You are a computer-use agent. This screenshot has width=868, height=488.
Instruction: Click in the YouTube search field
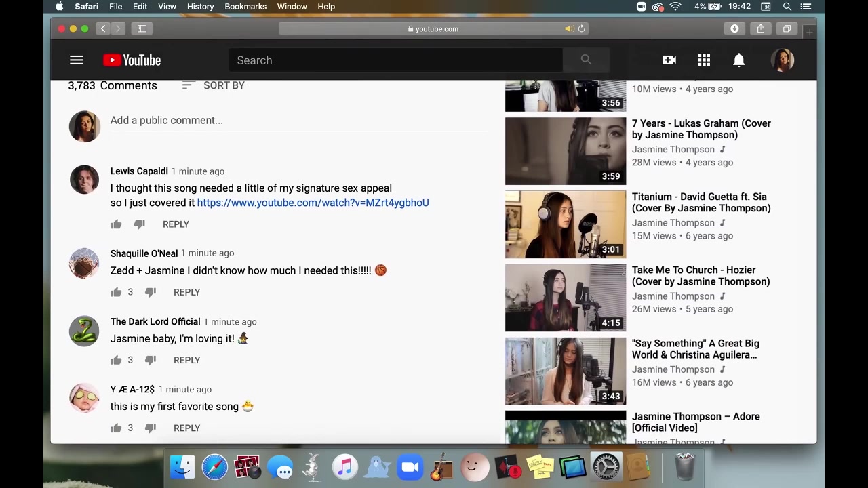pyautogui.click(x=395, y=60)
